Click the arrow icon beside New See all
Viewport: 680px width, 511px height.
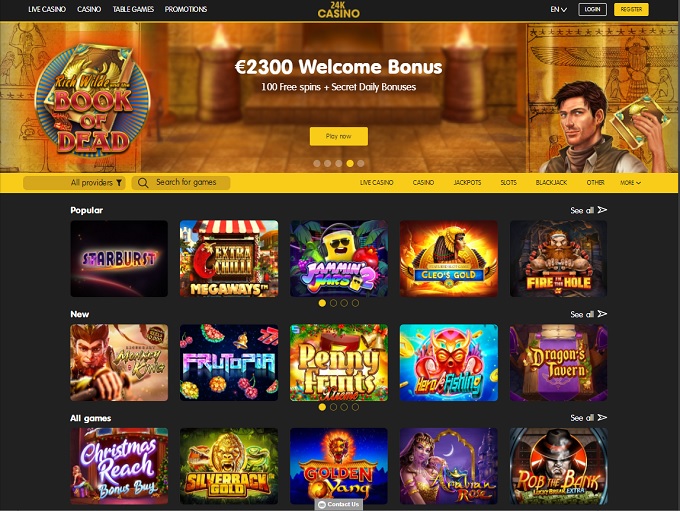tap(602, 314)
